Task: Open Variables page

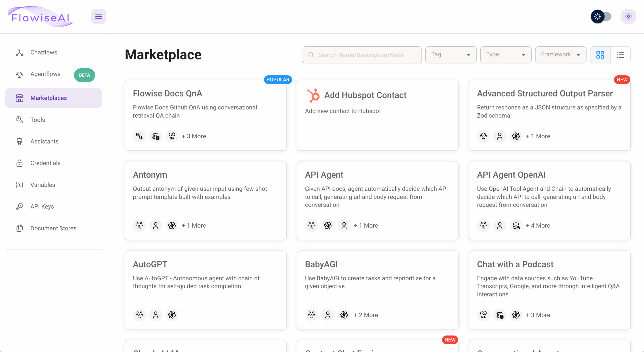Action: click(53, 185)
